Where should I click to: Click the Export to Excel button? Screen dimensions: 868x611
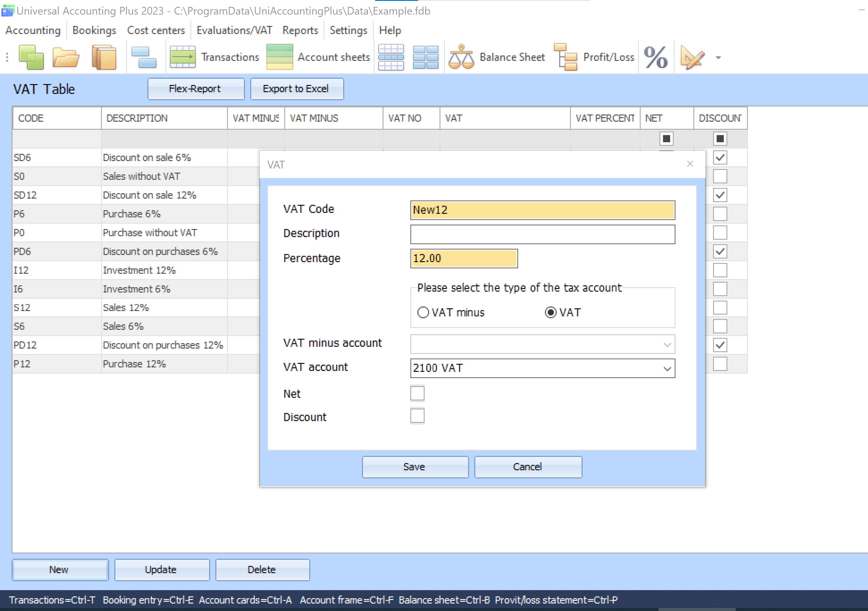point(296,89)
